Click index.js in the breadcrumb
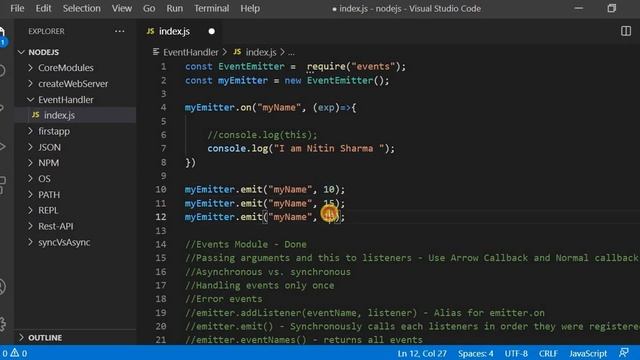Viewport: 640px width, 360px height. [261, 52]
